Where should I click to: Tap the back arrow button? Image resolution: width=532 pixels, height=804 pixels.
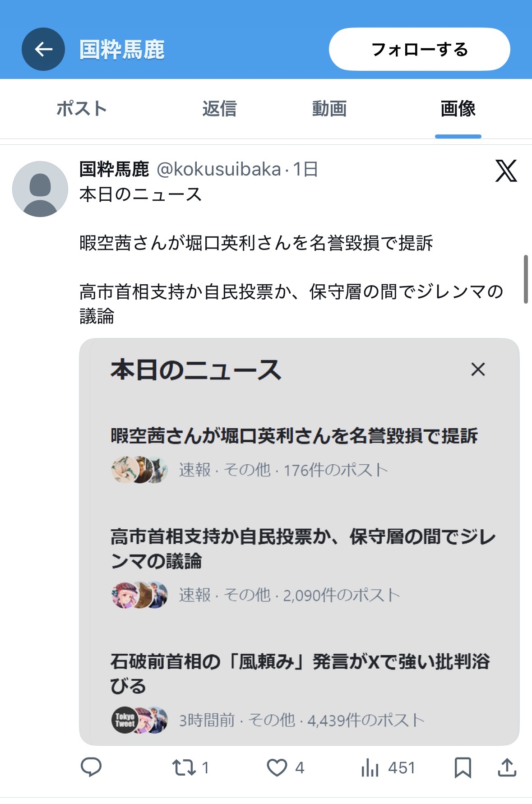pyautogui.click(x=43, y=49)
